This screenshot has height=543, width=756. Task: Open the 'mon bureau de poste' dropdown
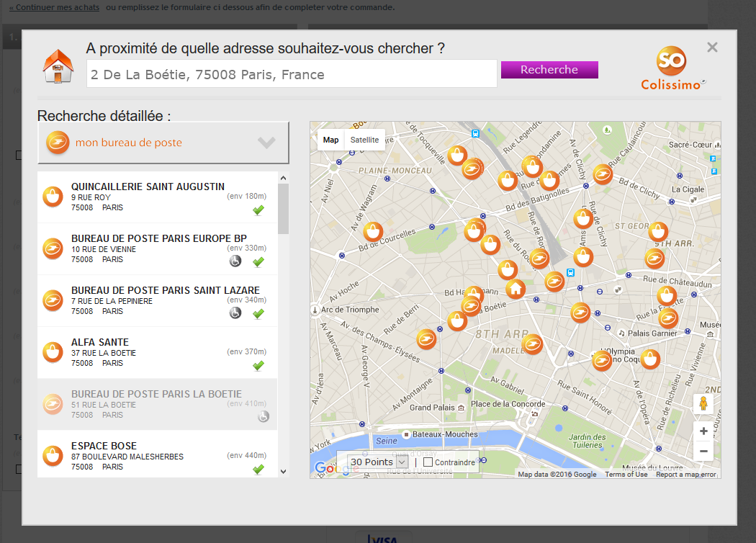[163, 143]
